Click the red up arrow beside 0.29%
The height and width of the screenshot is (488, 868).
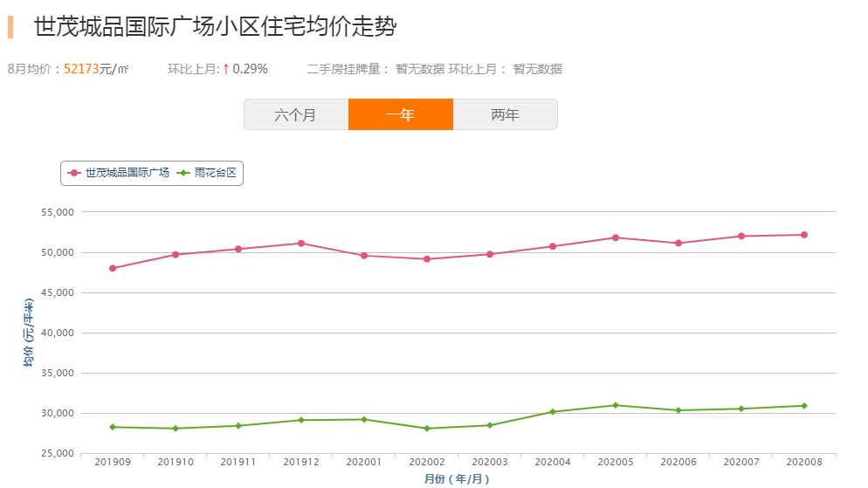click(x=226, y=69)
